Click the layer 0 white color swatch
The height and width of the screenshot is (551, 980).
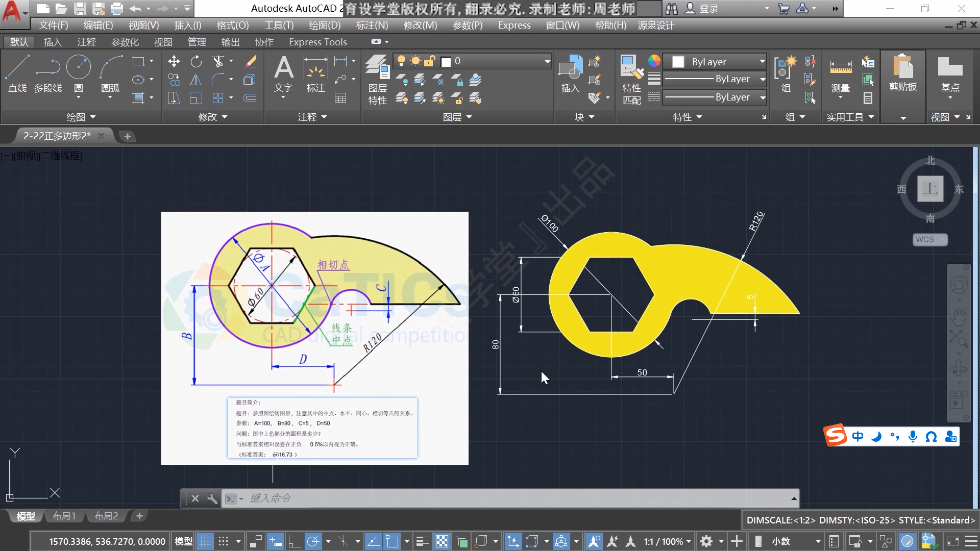446,62
